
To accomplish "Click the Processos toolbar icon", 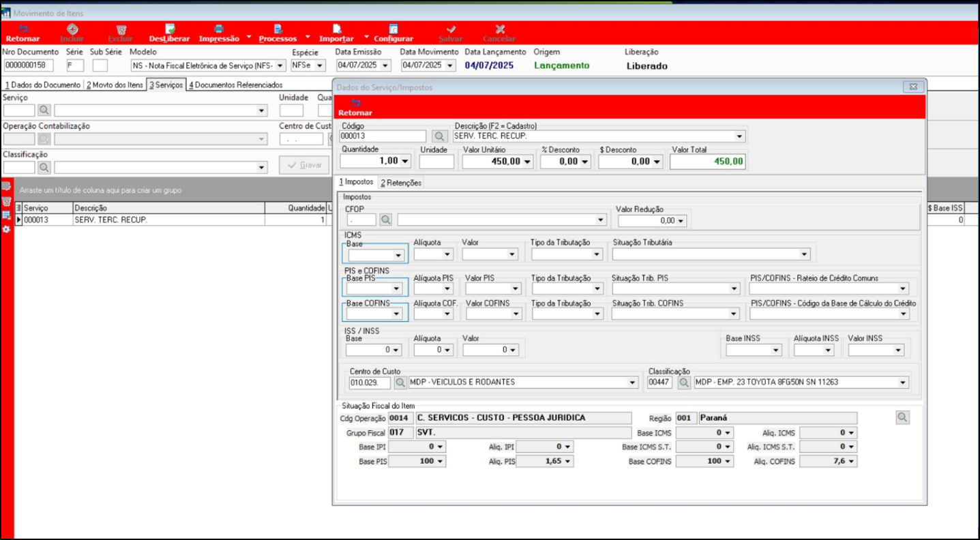I will click(x=278, y=33).
